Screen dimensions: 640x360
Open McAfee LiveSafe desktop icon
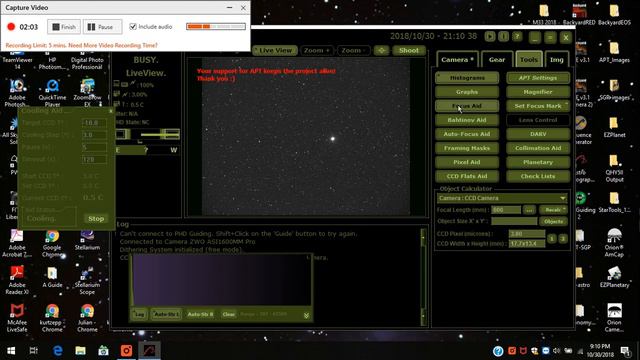tap(17, 318)
